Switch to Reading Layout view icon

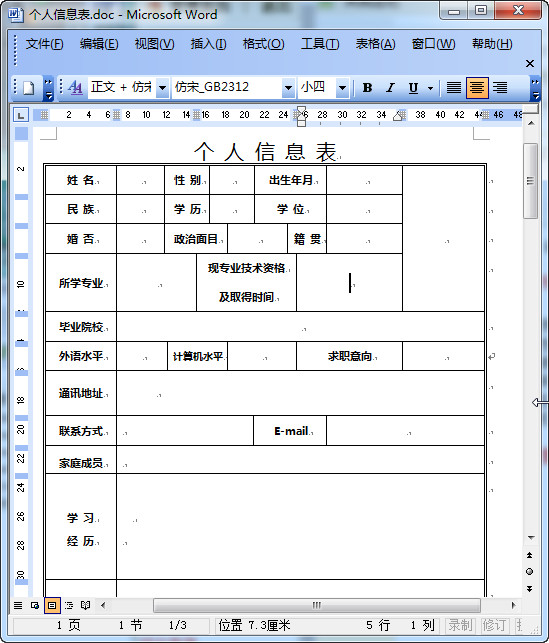click(85, 605)
